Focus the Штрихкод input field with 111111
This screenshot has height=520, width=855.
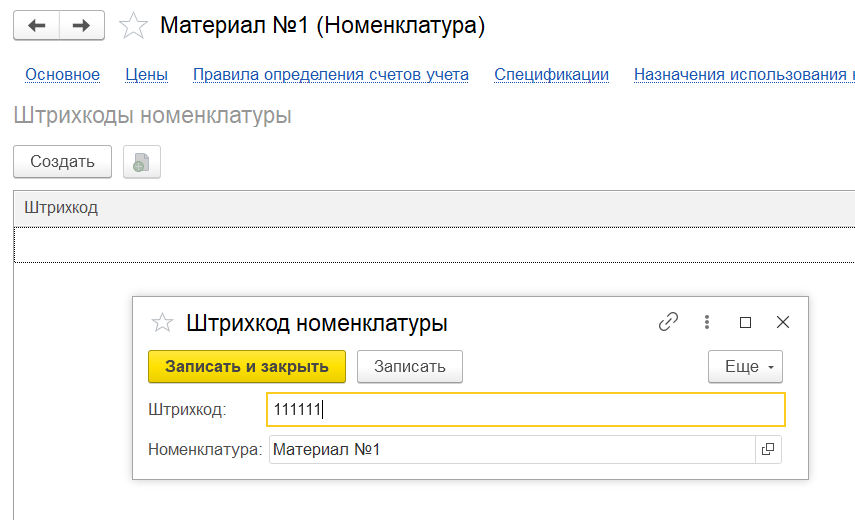526,409
